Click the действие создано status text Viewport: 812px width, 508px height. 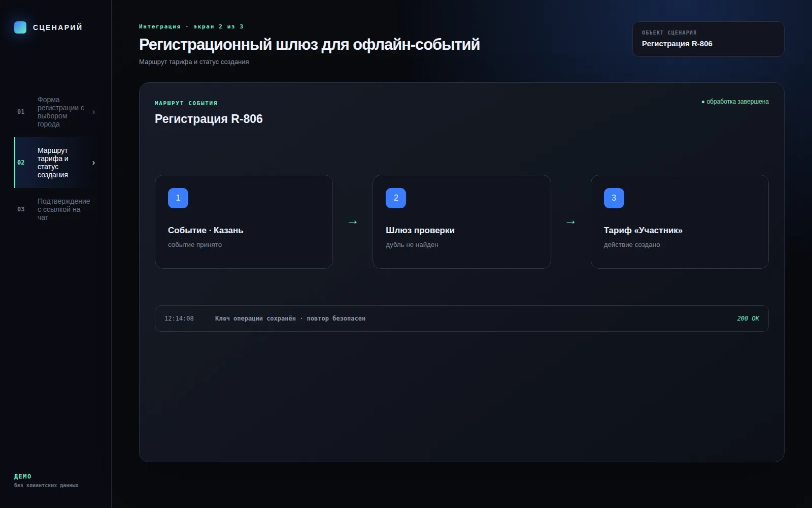tap(632, 245)
